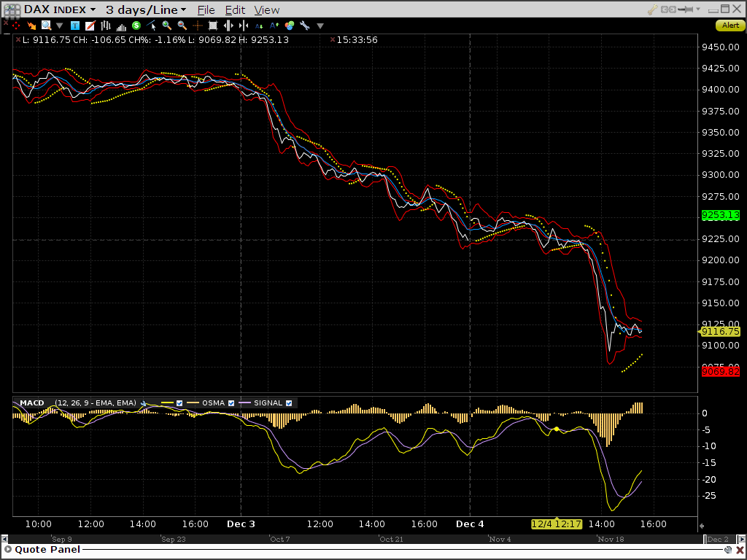Uncheck the SIGNAL checkbox

click(x=289, y=403)
